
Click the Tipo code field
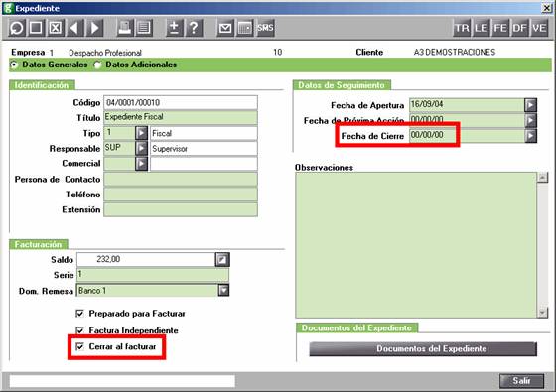[x=119, y=133]
